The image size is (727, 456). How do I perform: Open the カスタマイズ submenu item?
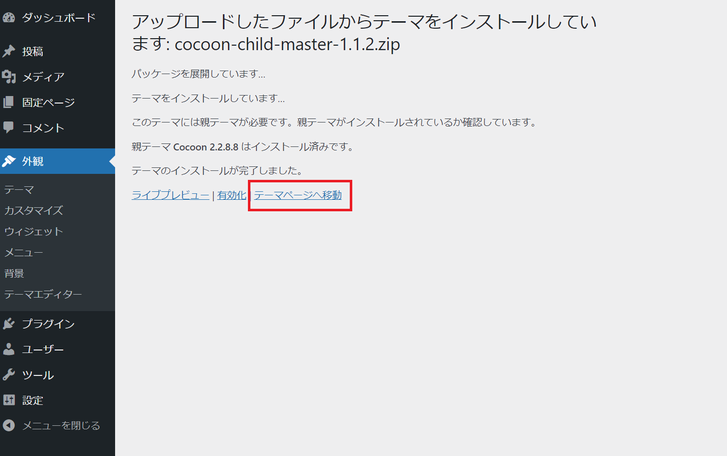[x=33, y=210]
